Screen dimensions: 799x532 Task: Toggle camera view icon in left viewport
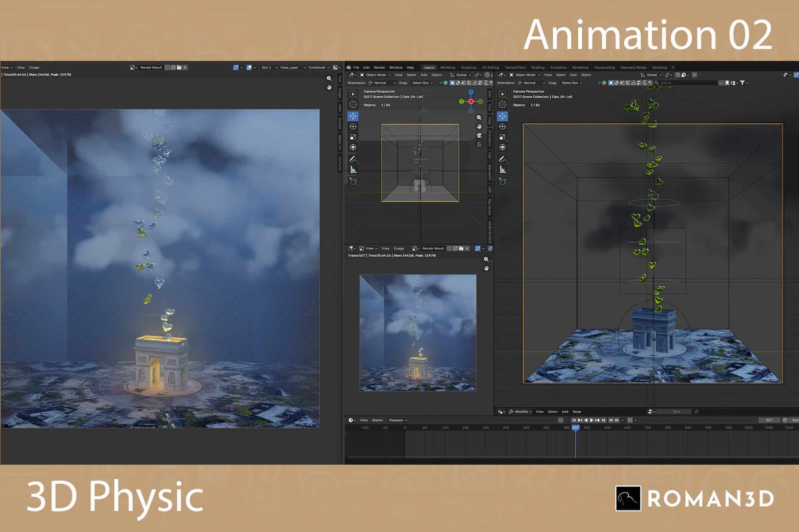(x=479, y=135)
